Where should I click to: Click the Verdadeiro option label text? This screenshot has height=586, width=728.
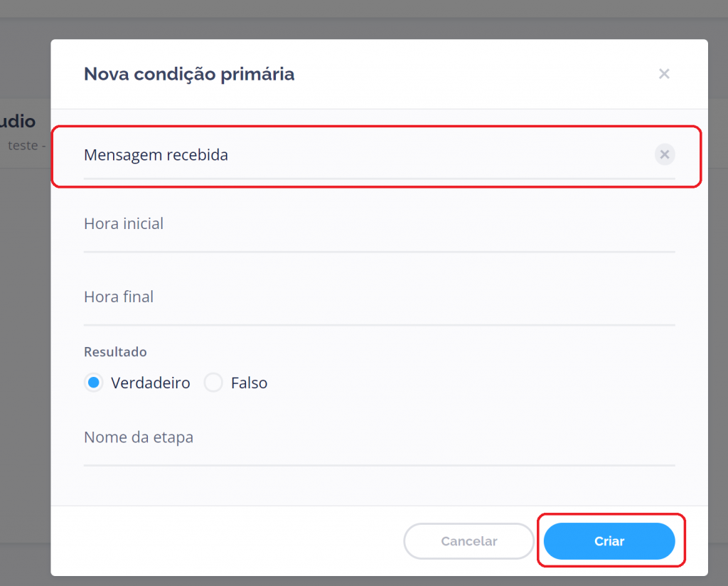coord(151,383)
